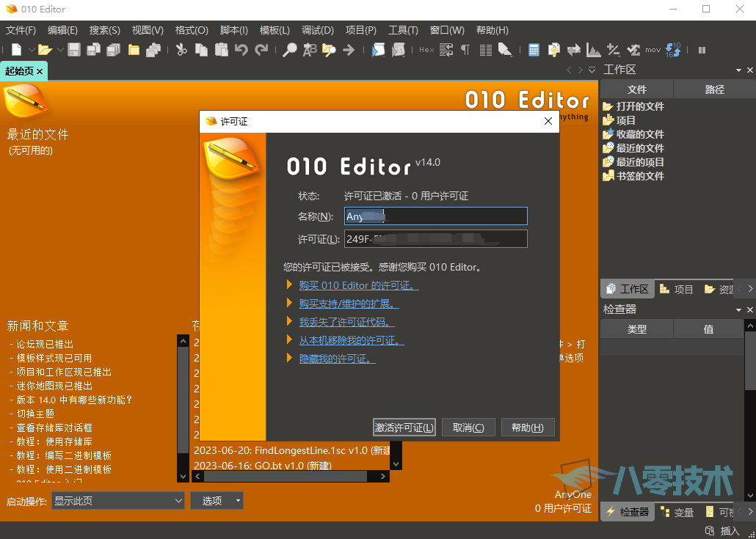Image resolution: width=756 pixels, height=539 pixels.
Task: Click the 取消(C) button
Action: [x=468, y=428]
